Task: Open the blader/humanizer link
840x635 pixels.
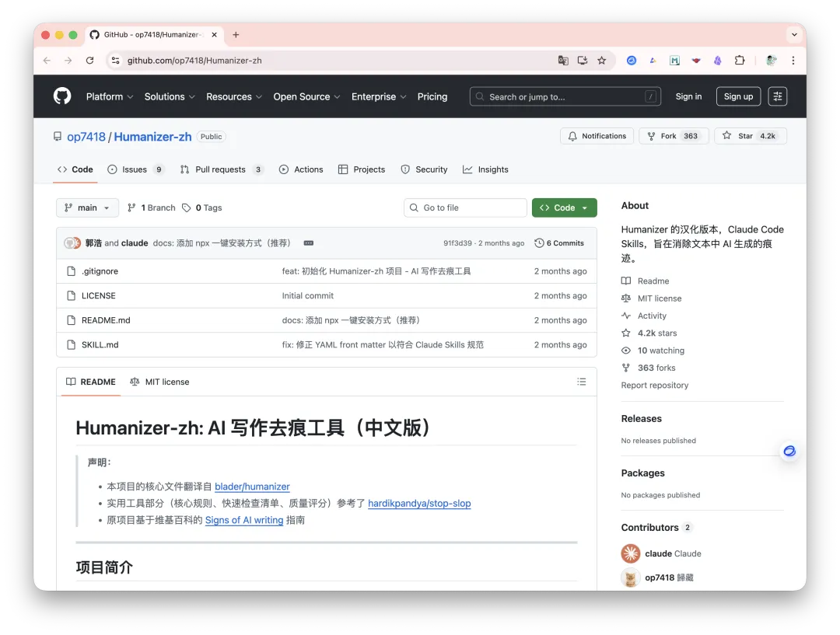Action: pyautogui.click(x=252, y=486)
